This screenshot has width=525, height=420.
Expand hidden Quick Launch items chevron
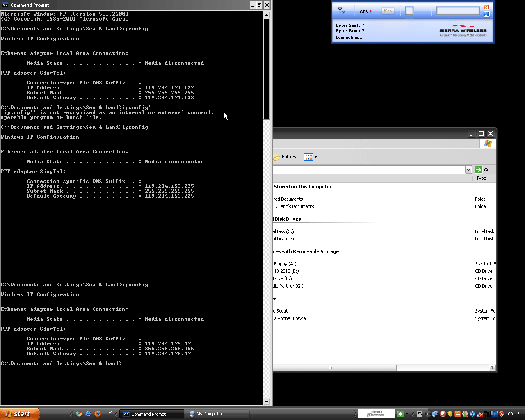click(x=110, y=412)
